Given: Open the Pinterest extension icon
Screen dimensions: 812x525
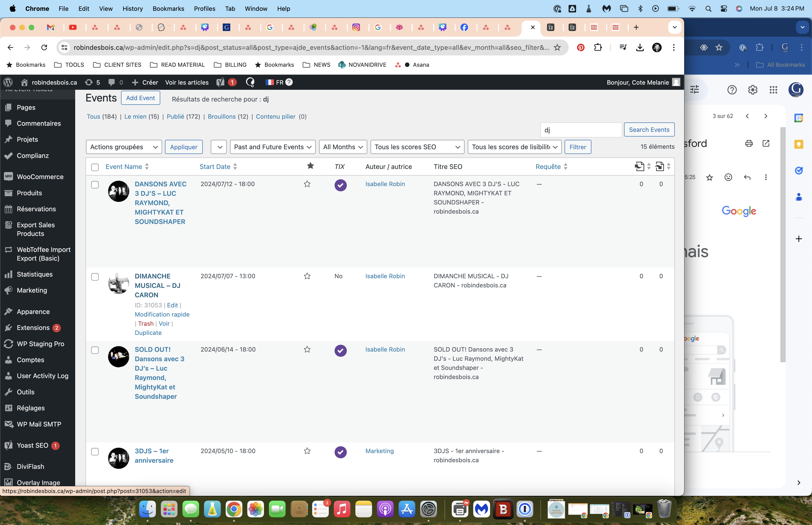Looking at the screenshot, I should (x=581, y=47).
